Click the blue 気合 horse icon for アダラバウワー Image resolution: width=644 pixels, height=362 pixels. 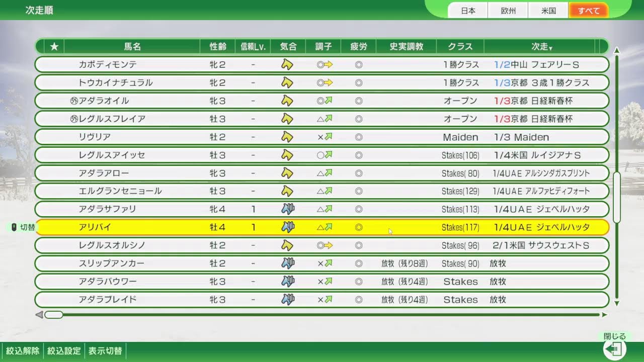[x=288, y=282]
